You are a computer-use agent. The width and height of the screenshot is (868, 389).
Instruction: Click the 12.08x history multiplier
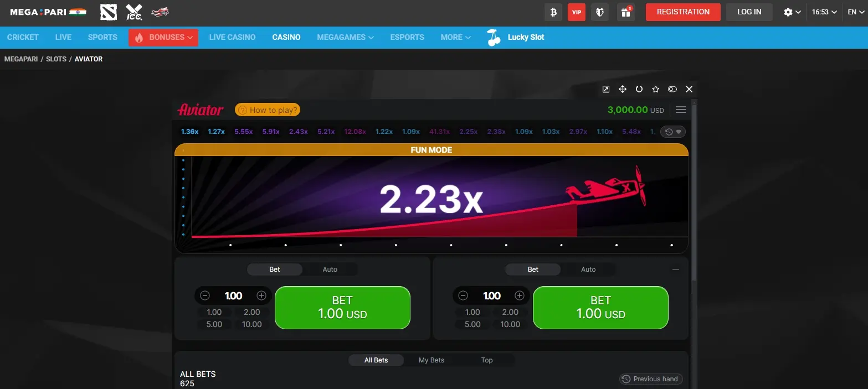[x=355, y=132]
